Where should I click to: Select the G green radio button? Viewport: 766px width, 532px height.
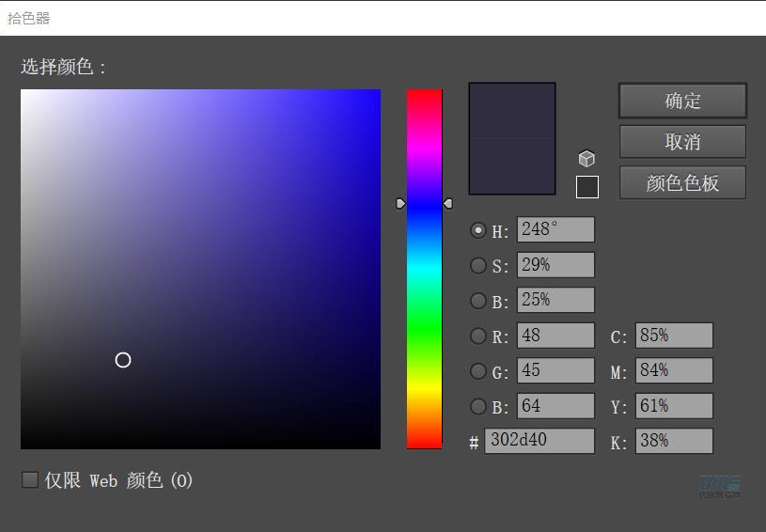pos(478,371)
